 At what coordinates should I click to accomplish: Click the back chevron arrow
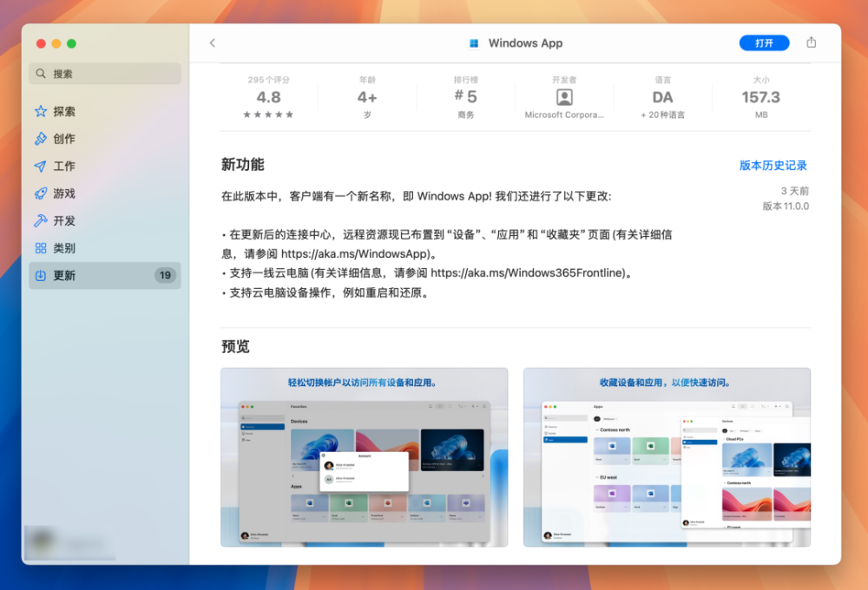[212, 43]
